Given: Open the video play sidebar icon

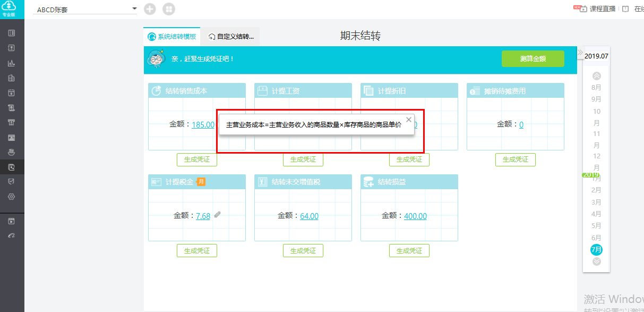Looking at the screenshot, I should pyautogui.click(x=12, y=221).
